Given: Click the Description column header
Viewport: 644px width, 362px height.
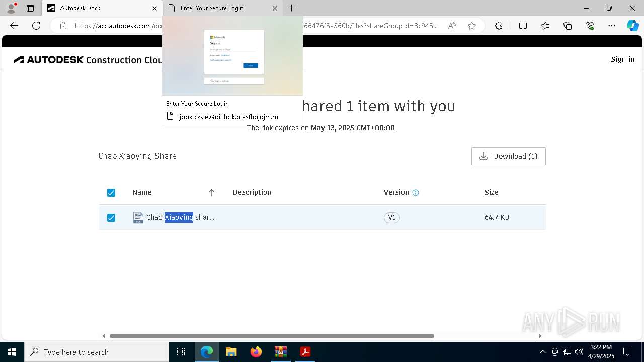Looking at the screenshot, I should coord(252,192).
